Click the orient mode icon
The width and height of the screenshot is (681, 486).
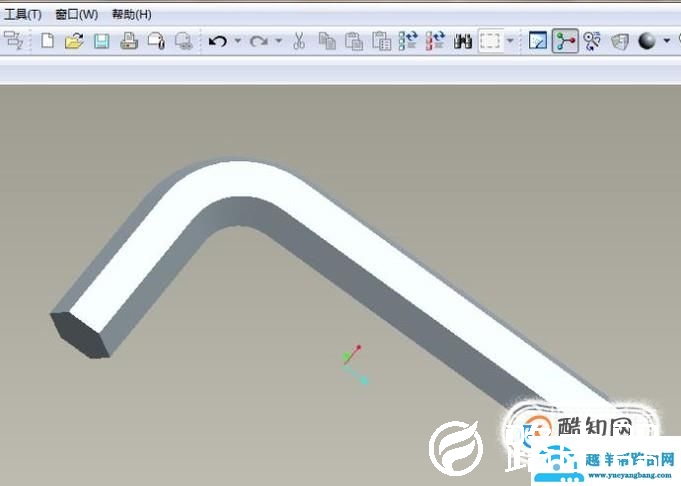592,41
